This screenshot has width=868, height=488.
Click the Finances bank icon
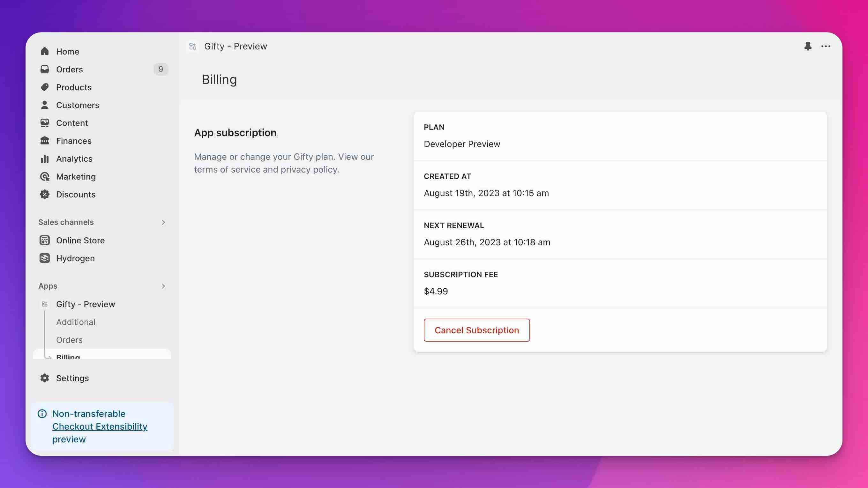44,141
